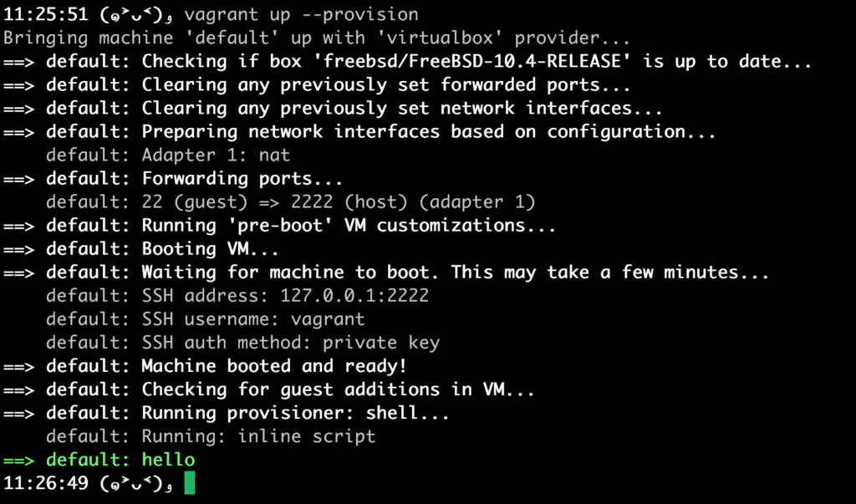Screen dimensions: 856x504
Task: Click the 'SSH auth method: private key' line
Action: 290,343
